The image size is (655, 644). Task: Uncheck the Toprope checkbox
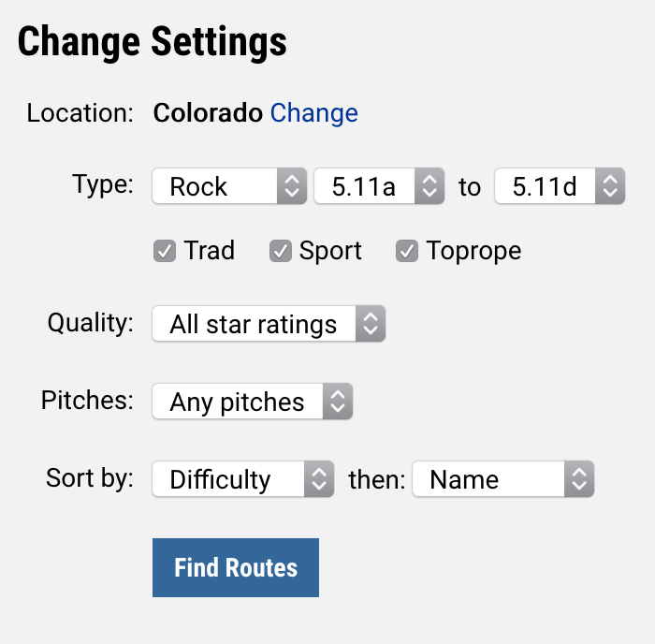(x=407, y=251)
